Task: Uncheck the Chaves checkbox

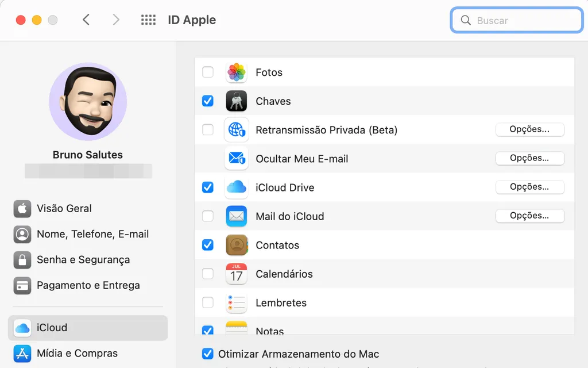Action: 208,101
